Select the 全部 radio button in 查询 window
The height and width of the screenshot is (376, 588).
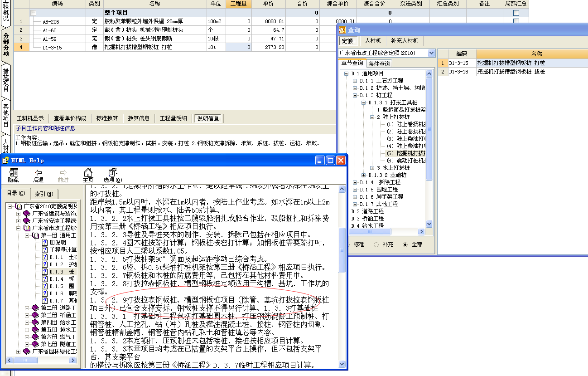click(x=405, y=244)
